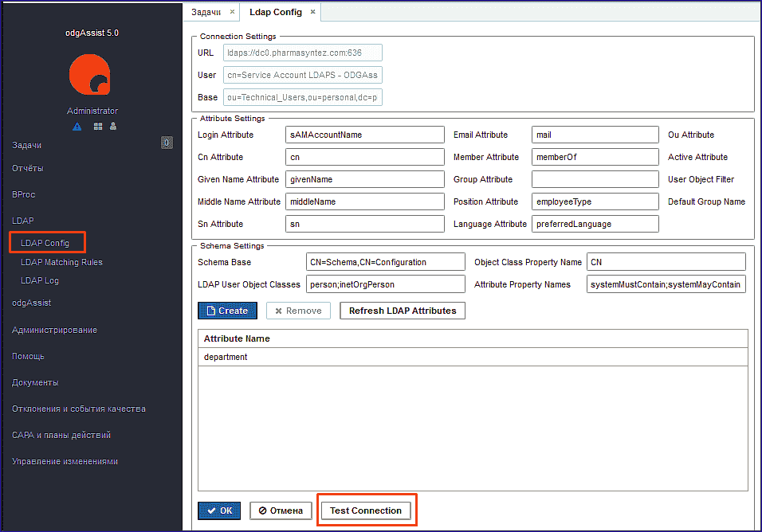
Task: Edit the Position Attribute field
Action: [595, 202]
